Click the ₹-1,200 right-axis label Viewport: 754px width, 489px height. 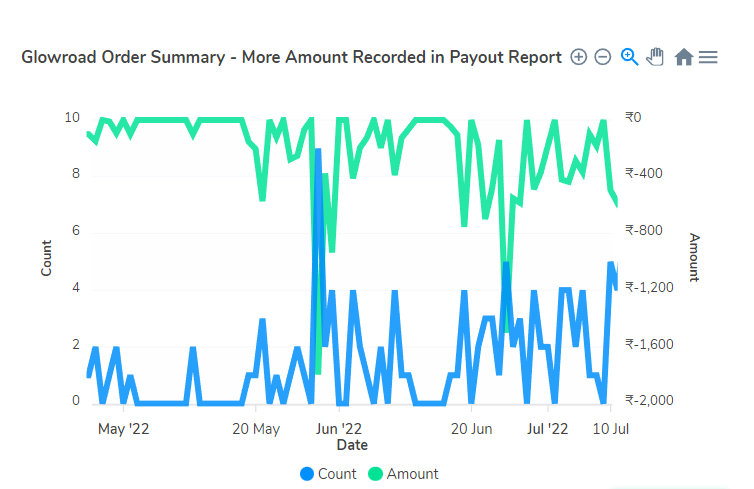[649, 287]
